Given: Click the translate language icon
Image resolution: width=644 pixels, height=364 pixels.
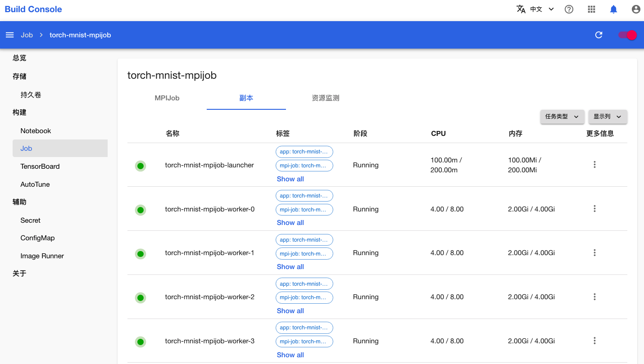Looking at the screenshot, I should point(521,9).
